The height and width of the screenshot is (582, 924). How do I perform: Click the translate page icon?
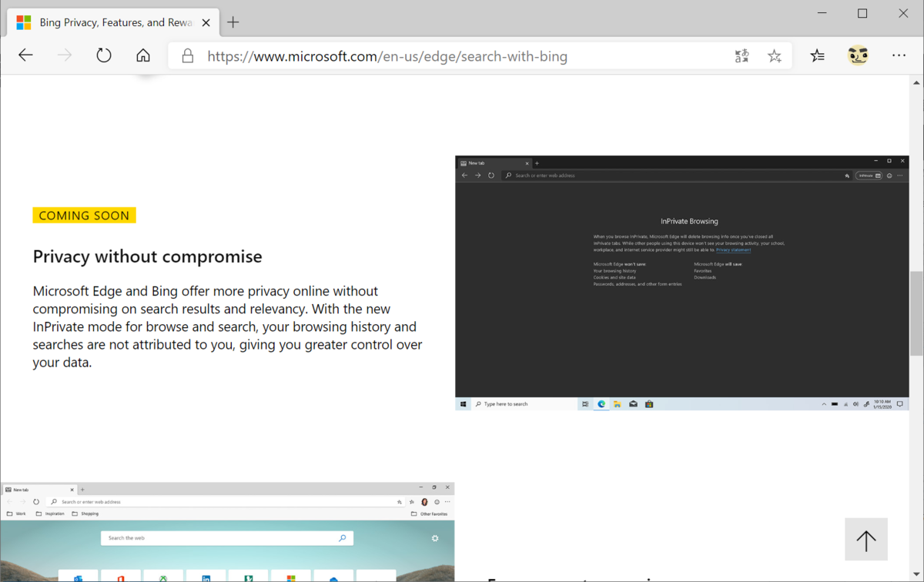point(742,55)
